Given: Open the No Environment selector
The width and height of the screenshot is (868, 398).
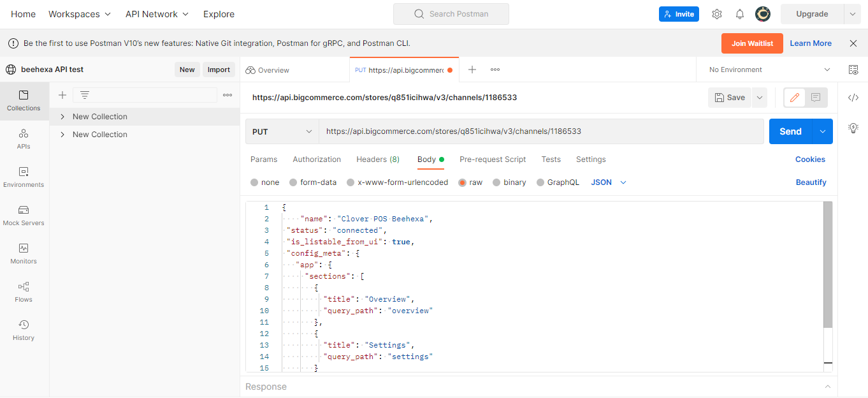Looking at the screenshot, I should 767,69.
